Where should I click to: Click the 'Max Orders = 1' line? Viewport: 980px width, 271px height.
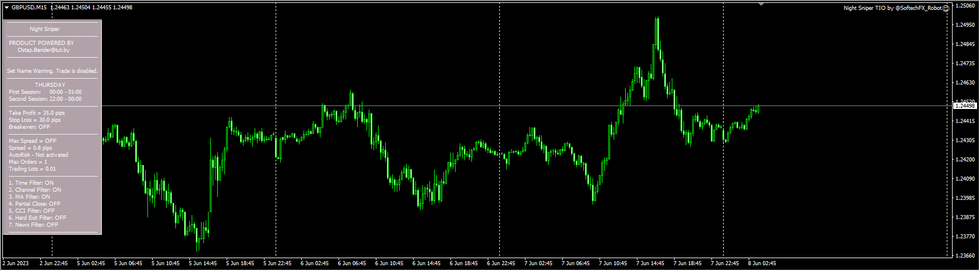(x=28, y=162)
